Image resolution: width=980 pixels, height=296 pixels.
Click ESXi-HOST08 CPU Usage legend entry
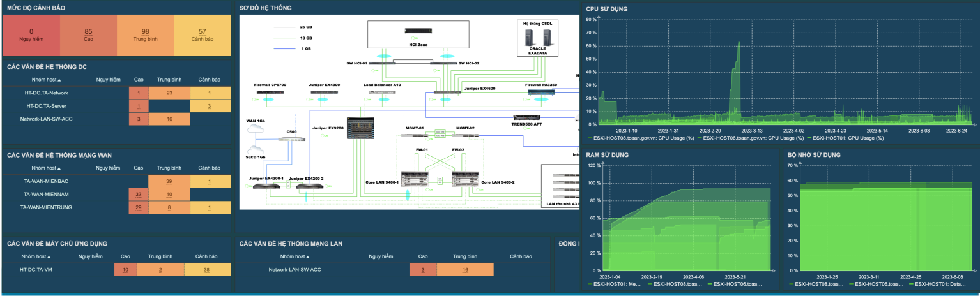click(640, 138)
